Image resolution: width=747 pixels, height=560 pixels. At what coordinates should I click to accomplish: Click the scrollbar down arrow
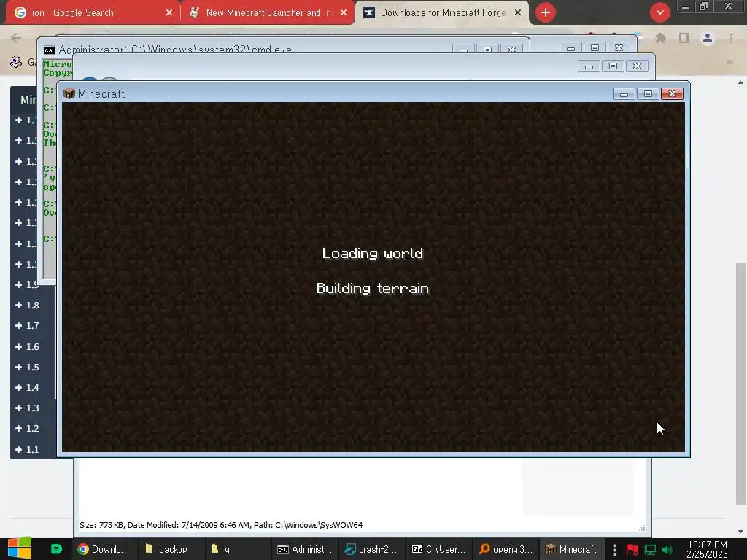point(740,532)
